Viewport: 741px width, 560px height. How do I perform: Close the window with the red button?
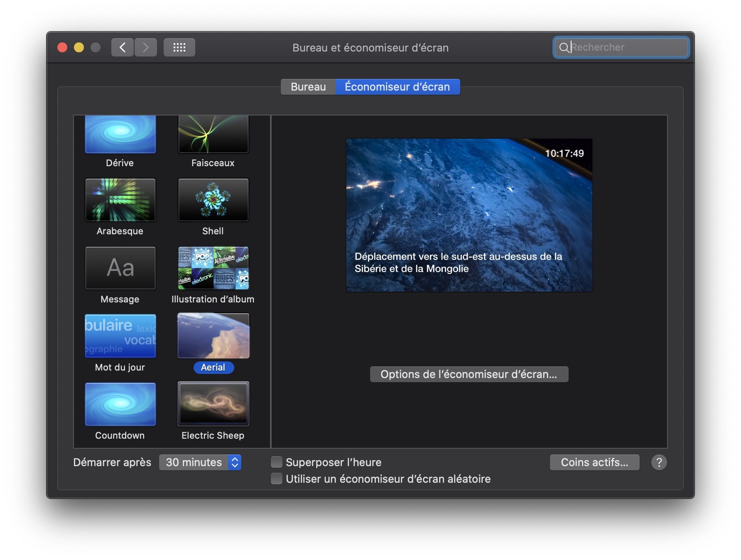62,47
